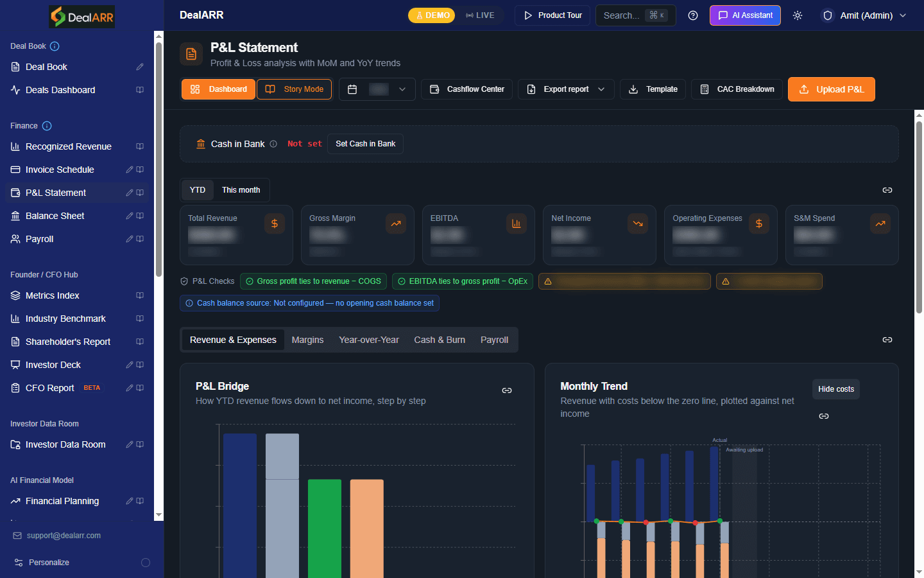This screenshot has width=924, height=578.
Task: Open the AI Assistant
Action: [x=745, y=15]
